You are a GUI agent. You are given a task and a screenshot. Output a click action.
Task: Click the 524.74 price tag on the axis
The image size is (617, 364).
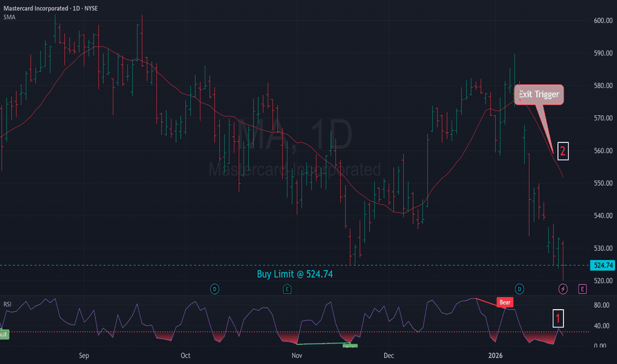pyautogui.click(x=603, y=265)
